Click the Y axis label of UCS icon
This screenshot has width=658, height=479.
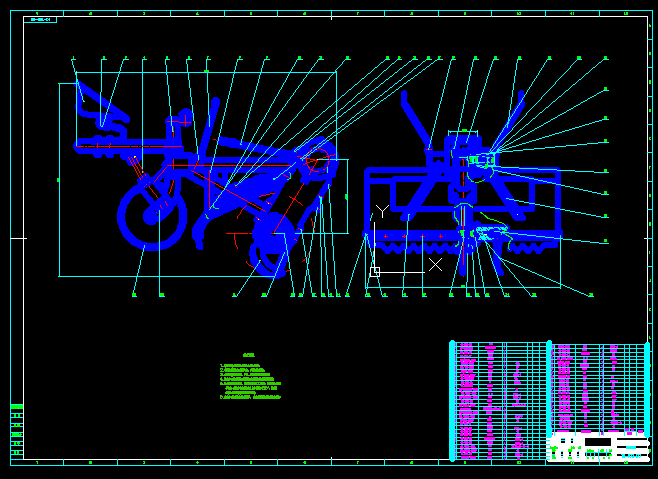tap(382, 211)
